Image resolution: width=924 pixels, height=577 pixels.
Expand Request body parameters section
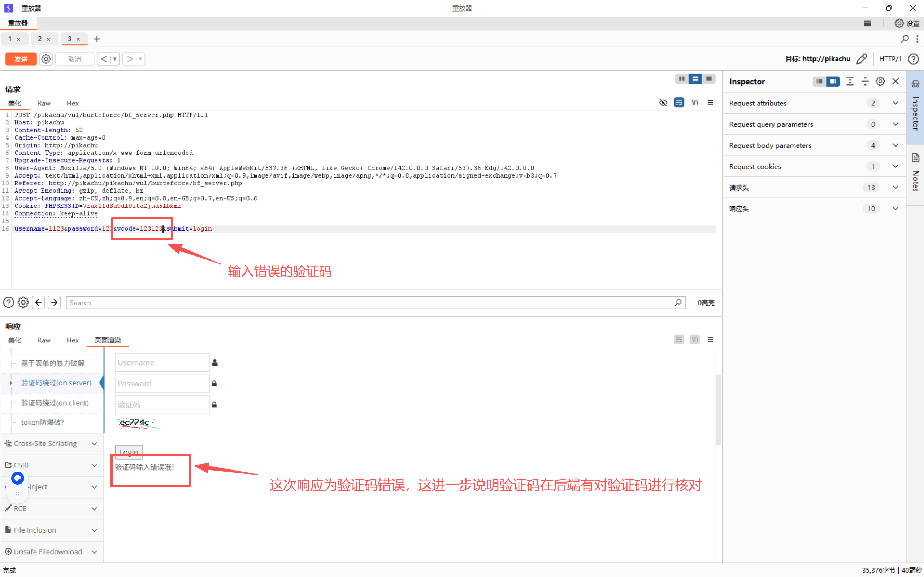pyautogui.click(x=895, y=145)
